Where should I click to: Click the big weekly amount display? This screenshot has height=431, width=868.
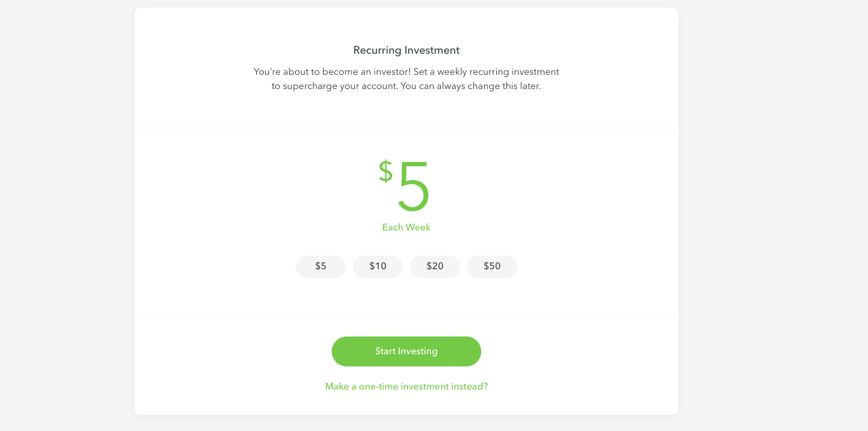(x=405, y=185)
